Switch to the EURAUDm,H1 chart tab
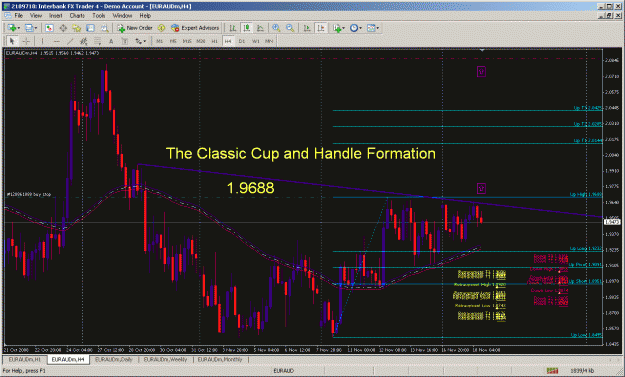625x377 pixels. pyautogui.click(x=25, y=359)
